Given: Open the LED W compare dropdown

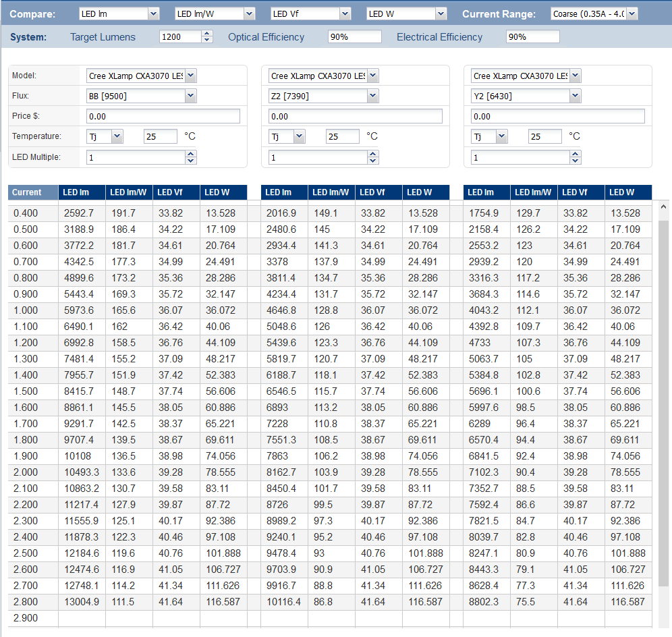Looking at the screenshot, I should [441, 14].
